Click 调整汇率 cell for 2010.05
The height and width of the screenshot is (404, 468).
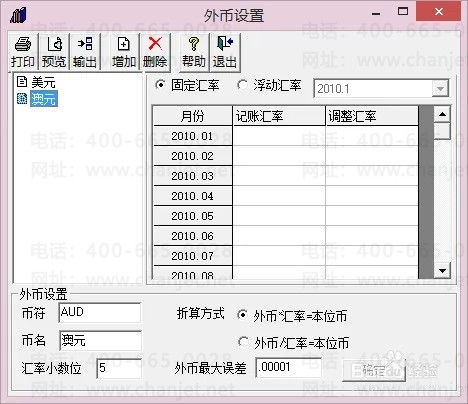[372, 216]
